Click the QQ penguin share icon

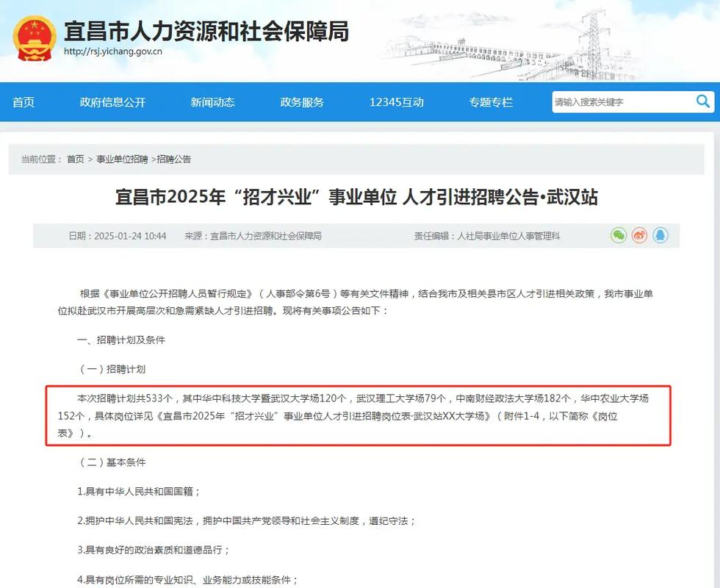click(660, 235)
